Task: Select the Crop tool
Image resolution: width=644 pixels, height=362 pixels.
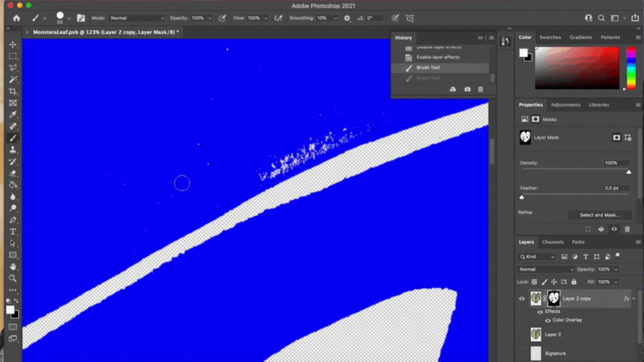Action: coord(13,91)
